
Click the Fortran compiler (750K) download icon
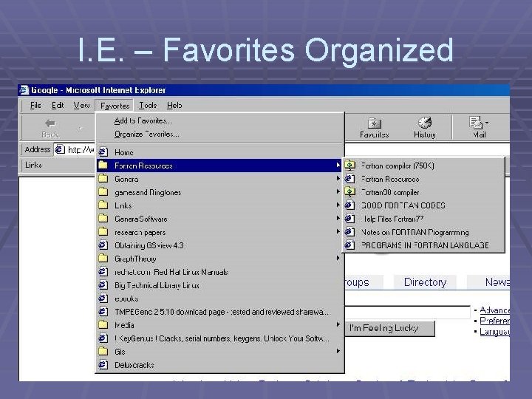tap(349, 166)
